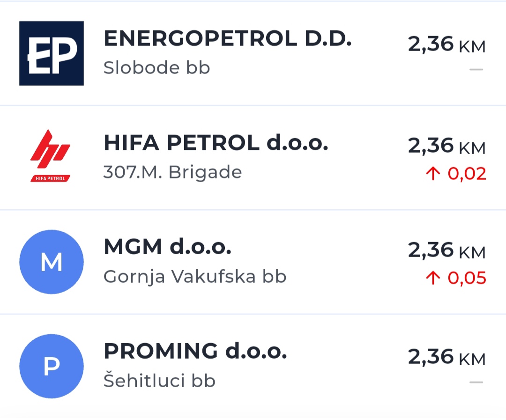
Task: Tap the Energopetrol EP logo icon
Action: pos(52,53)
